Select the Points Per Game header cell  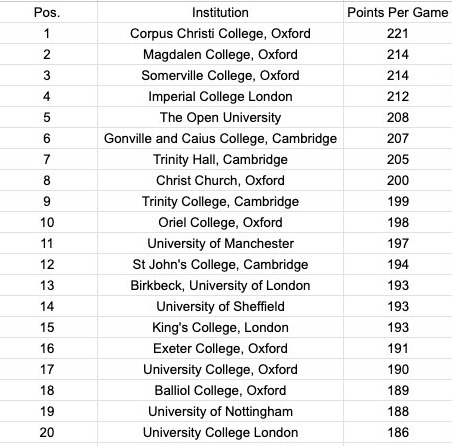pyautogui.click(x=398, y=12)
